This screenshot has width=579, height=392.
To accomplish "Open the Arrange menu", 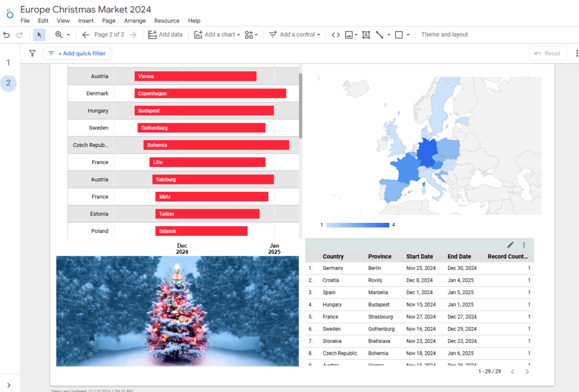I will tap(135, 21).
